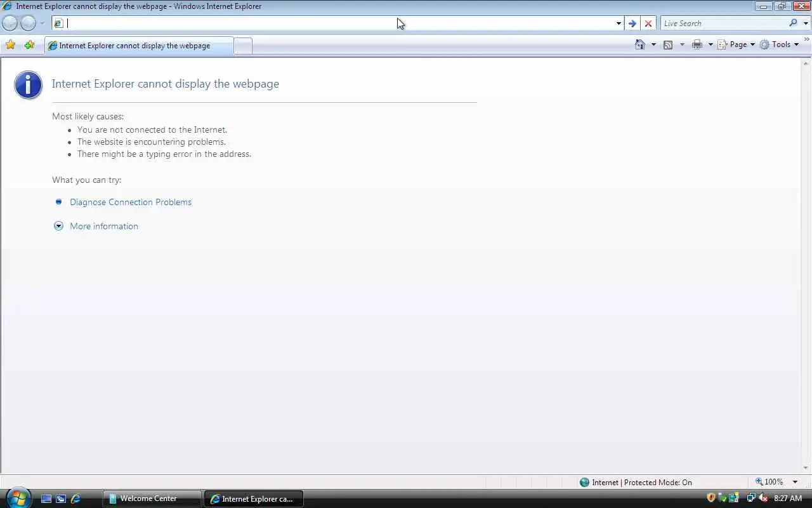Click the Diagnose Connection Problems link
The width and height of the screenshot is (812, 508).
click(x=131, y=202)
